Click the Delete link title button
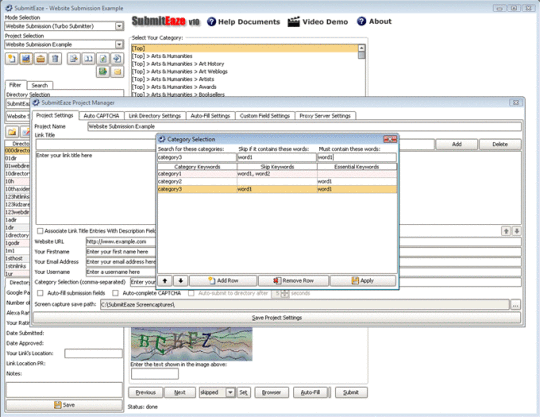This screenshot has width=540, height=417. [500, 144]
